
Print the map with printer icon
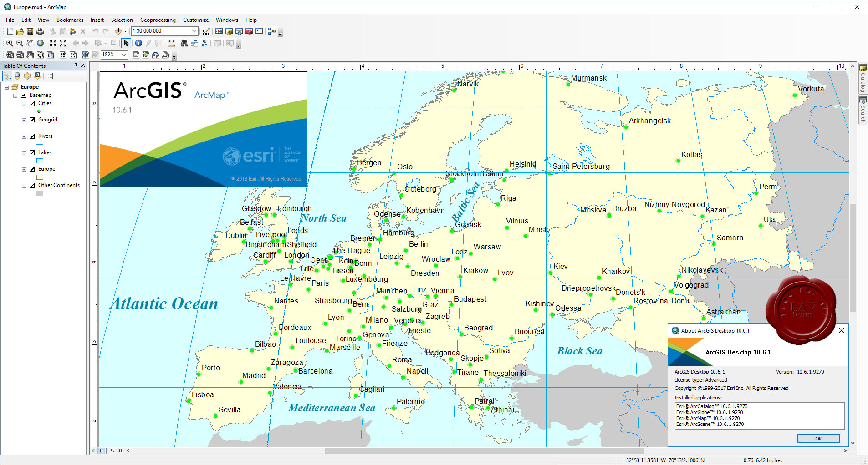pyautogui.click(x=40, y=31)
